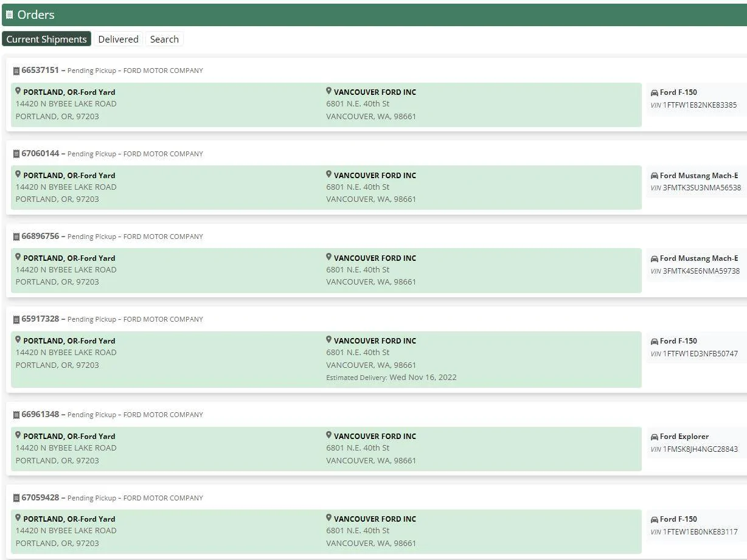Click Pending Pickup status on order 66537151
The image size is (747, 560).
coord(92,71)
